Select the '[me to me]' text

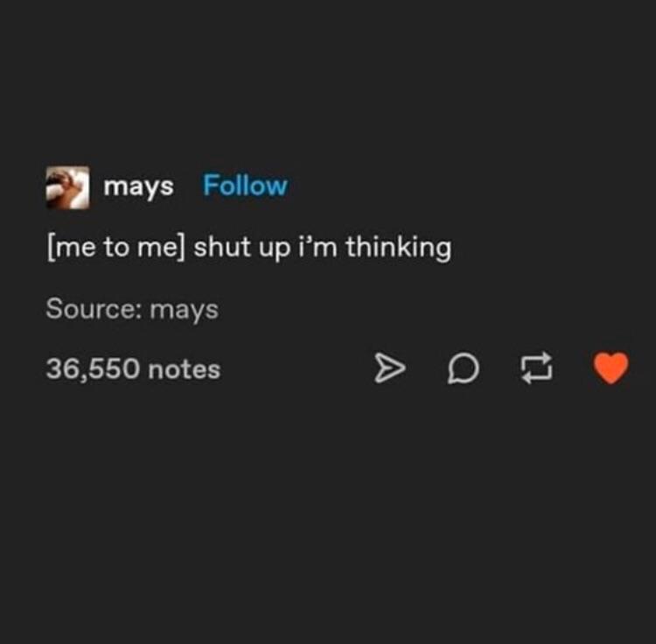point(115,248)
